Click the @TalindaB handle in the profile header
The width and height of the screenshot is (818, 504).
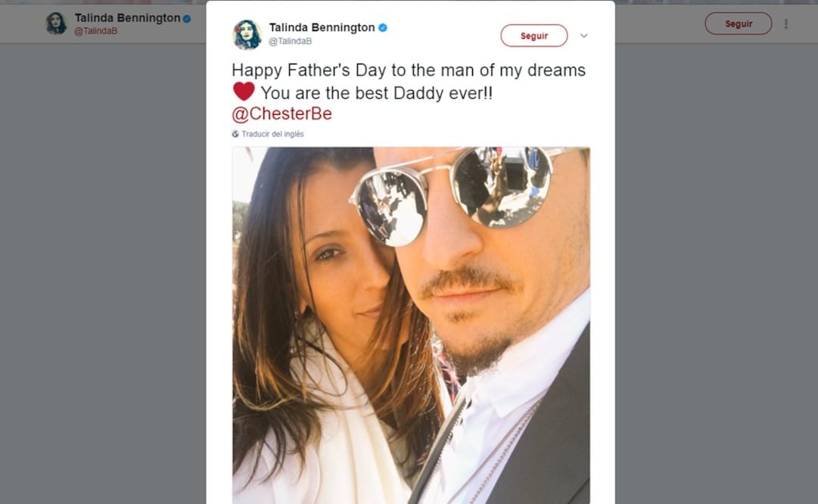click(95, 31)
